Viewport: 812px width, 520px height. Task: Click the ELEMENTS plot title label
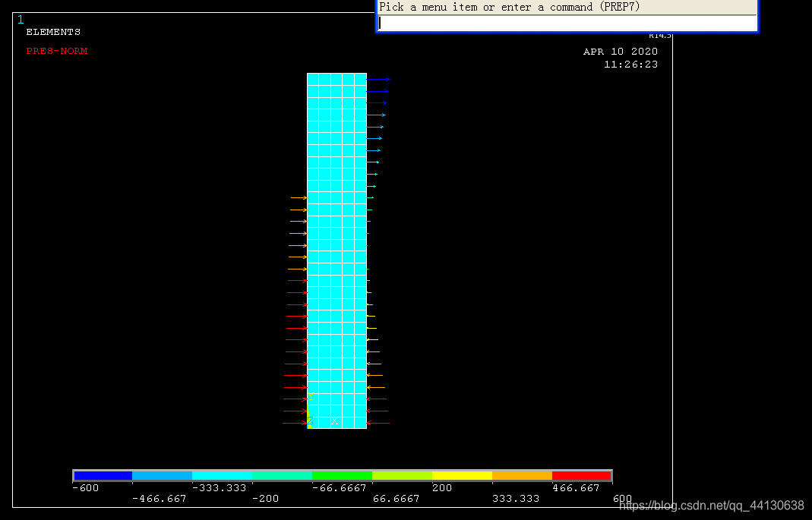pyautogui.click(x=53, y=32)
